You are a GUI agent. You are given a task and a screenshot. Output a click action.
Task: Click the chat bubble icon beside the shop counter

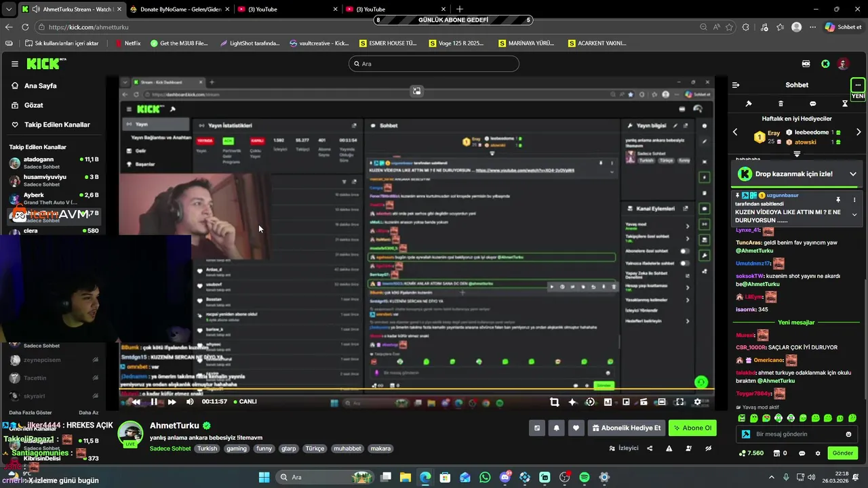point(802,453)
